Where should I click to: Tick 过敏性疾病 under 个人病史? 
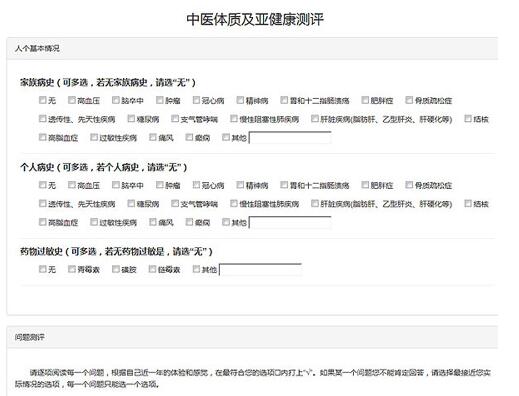(x=94, y=222)
